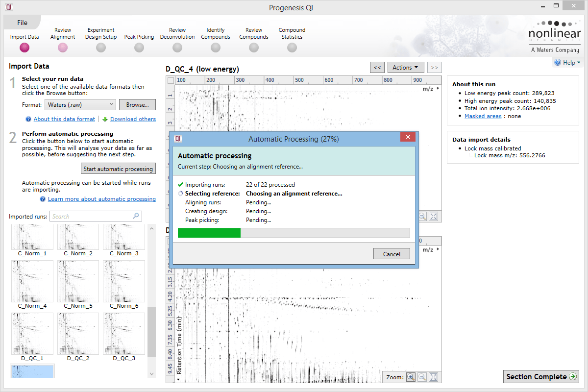Image resolution: width=588 pixels, height=392 pixels.
Task: Click the overlay squares icon on D_QC_3
Action: pyautogui.click(x=107, y=349)
